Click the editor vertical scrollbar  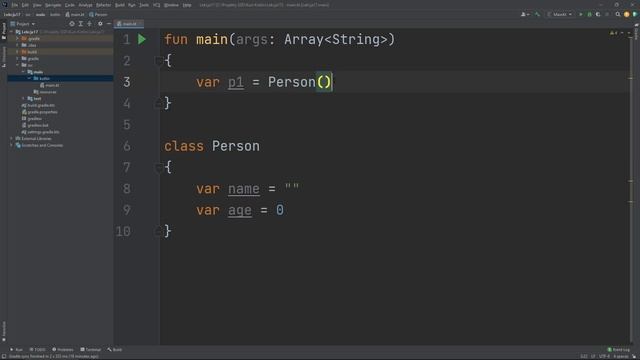pyautogui.click(x=631, y=186)
